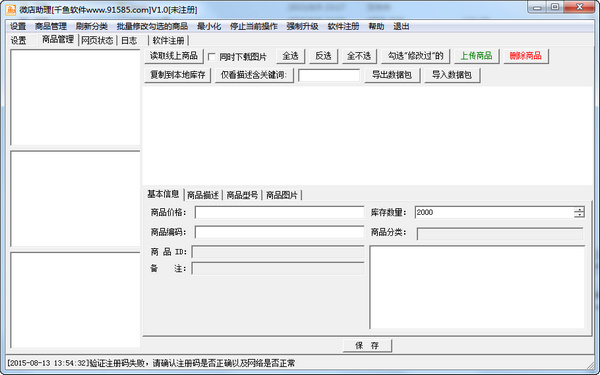The image size is (600, 375).
Task: Click the 全不选 button
Action: pyautogui.click(x=359, y=56)
